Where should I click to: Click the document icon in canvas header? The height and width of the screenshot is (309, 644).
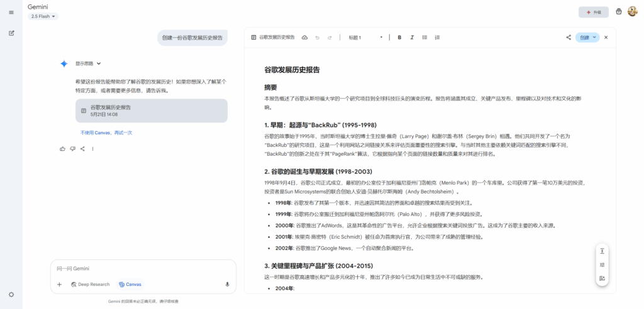[x=254, y=37]
